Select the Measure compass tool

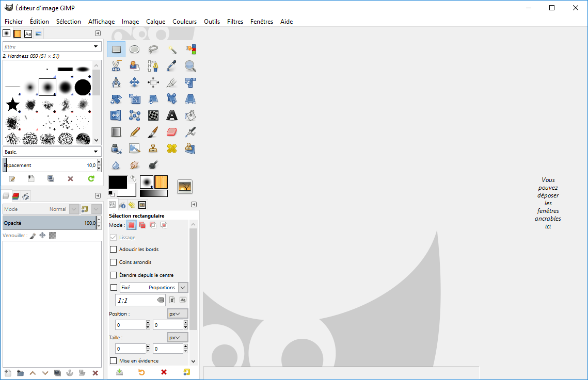click(x=116, y=82)
